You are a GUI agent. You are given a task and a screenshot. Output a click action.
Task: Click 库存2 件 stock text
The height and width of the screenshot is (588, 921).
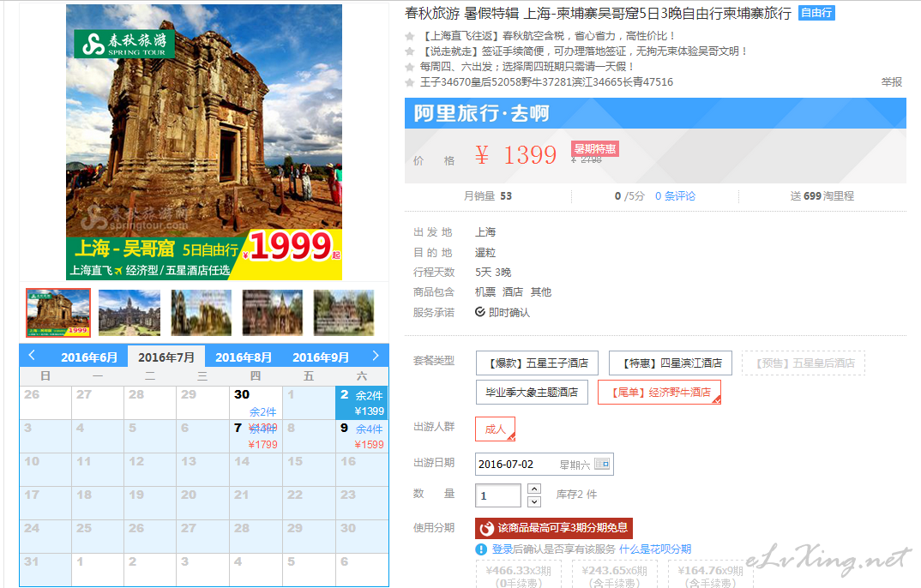tap(576, 495)
